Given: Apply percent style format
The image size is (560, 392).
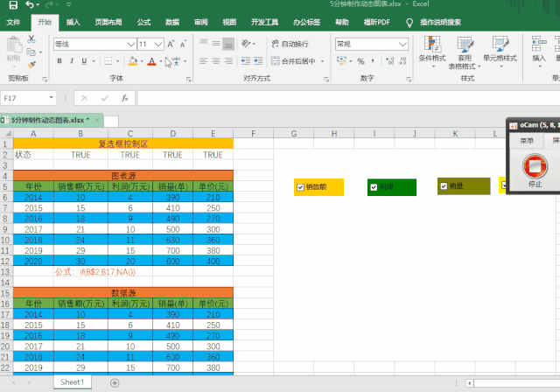Looking at the screenshot, I should click(x=360, y=61).
